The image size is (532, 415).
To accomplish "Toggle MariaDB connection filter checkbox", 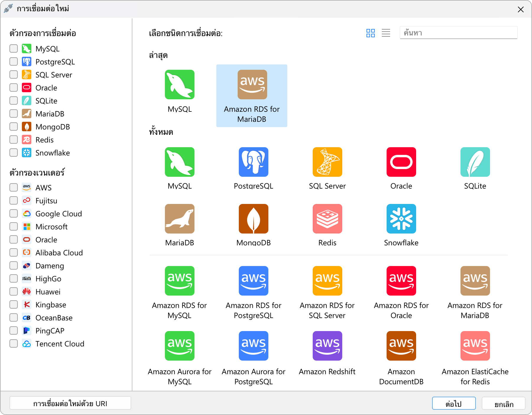I will click(x=14, y=114).
